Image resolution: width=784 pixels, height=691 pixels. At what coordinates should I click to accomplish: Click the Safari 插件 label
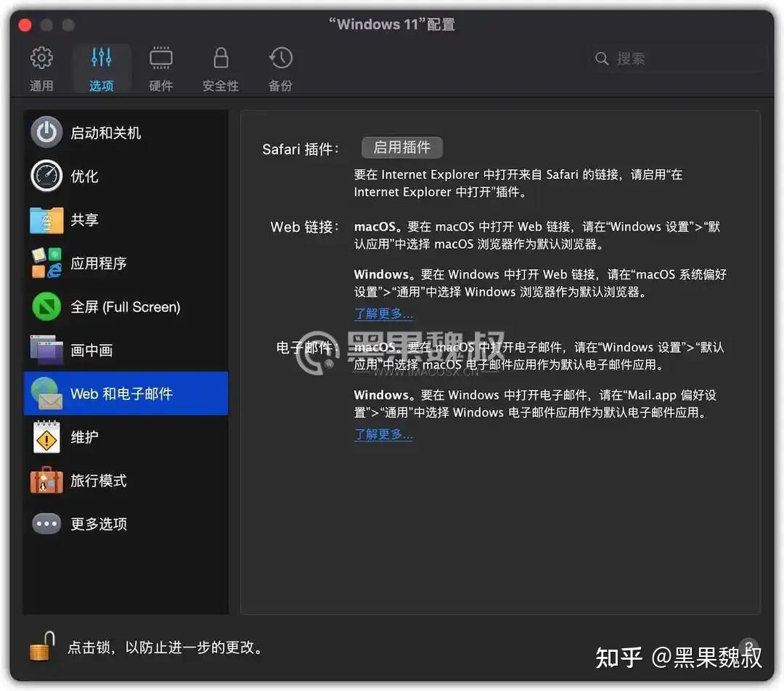(301, 149)
